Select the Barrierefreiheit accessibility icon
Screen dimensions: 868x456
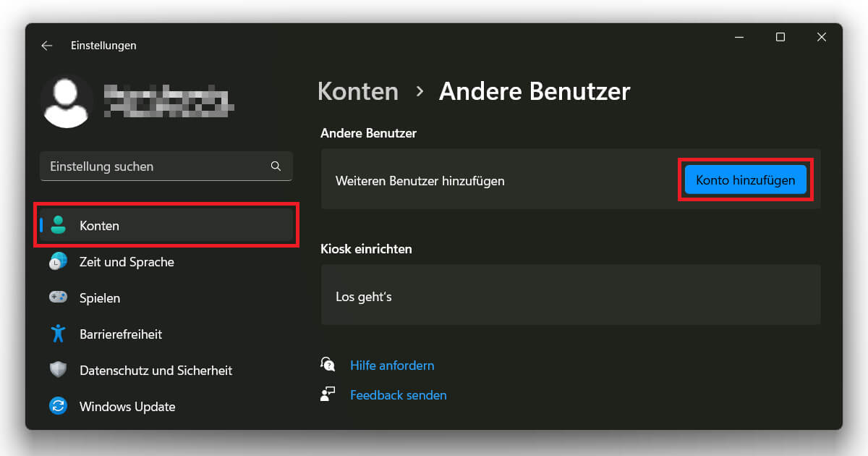pos(58,334)
